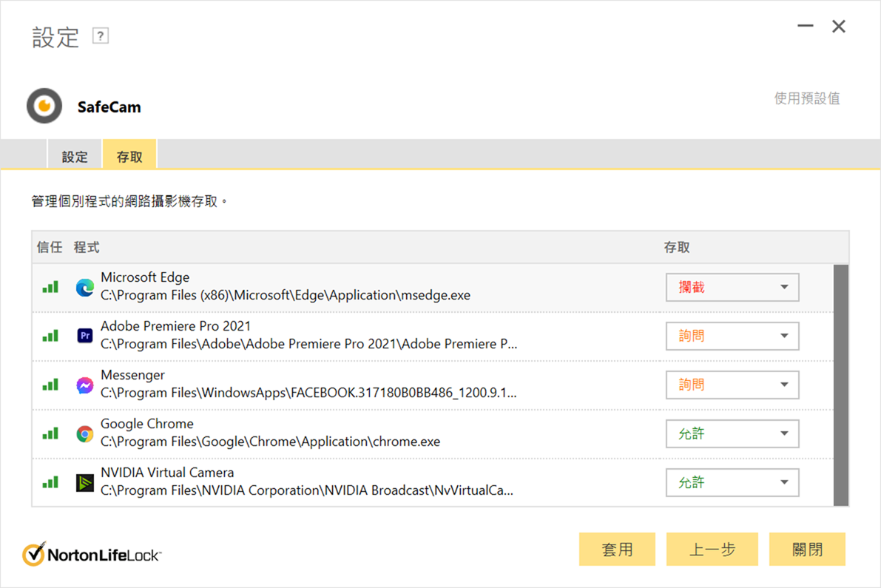Click the program list vertical scrollbar
Viewport: 881px width, 588px height.
click(840, 385)
